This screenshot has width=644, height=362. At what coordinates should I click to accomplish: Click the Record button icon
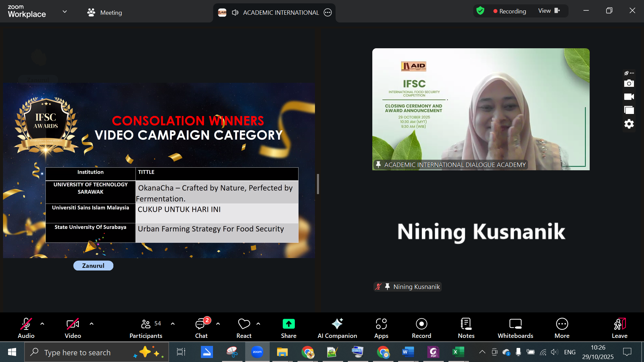[421, 324]
